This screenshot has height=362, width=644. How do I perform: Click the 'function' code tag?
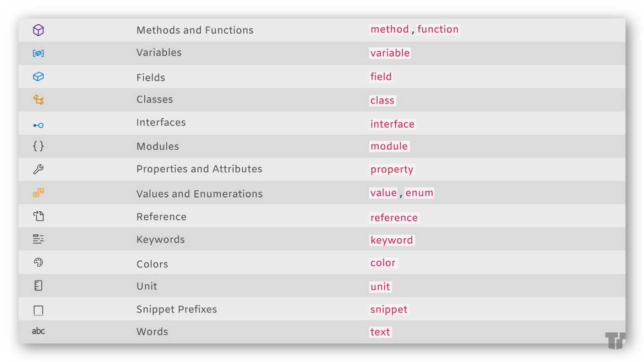tap(438, 29)
